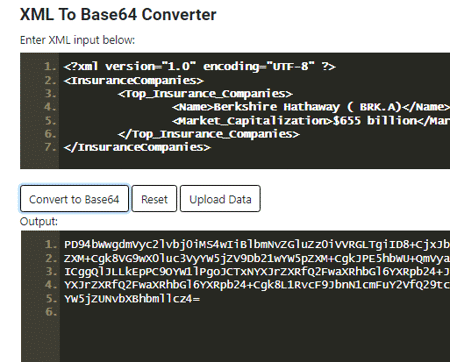Click the opening <Top_Insurance_Companies> tag line
The image size is (450, 362).
(x=205, y=94)
